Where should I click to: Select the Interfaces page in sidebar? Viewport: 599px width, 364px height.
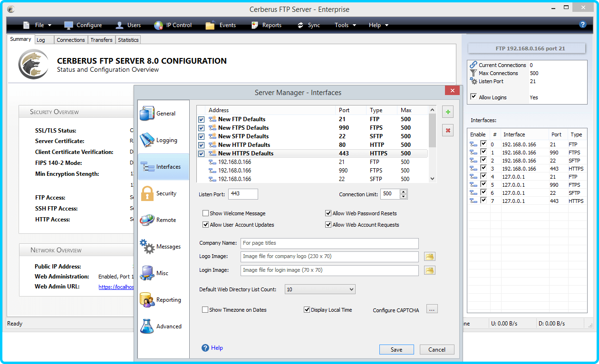coord(163,167)
